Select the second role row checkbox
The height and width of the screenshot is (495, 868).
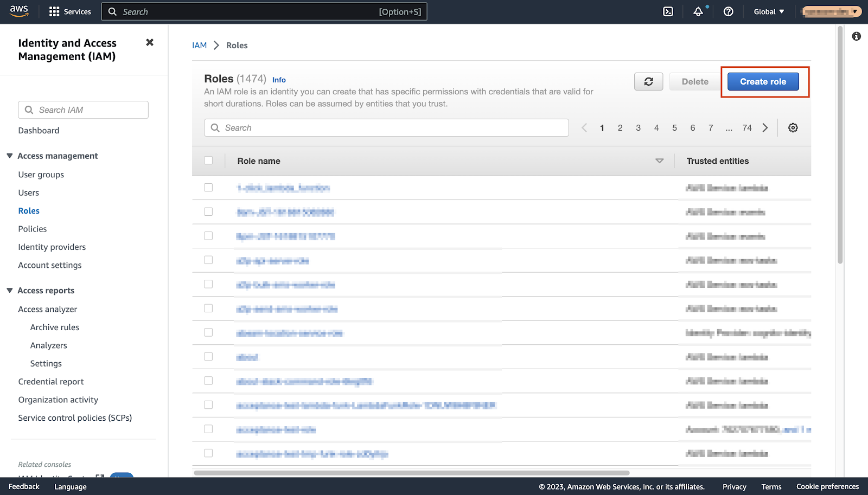tap(208, 211)
